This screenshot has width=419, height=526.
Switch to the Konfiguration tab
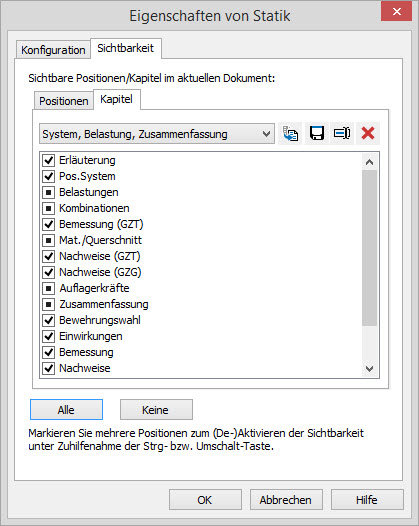(x=53, y=50)
